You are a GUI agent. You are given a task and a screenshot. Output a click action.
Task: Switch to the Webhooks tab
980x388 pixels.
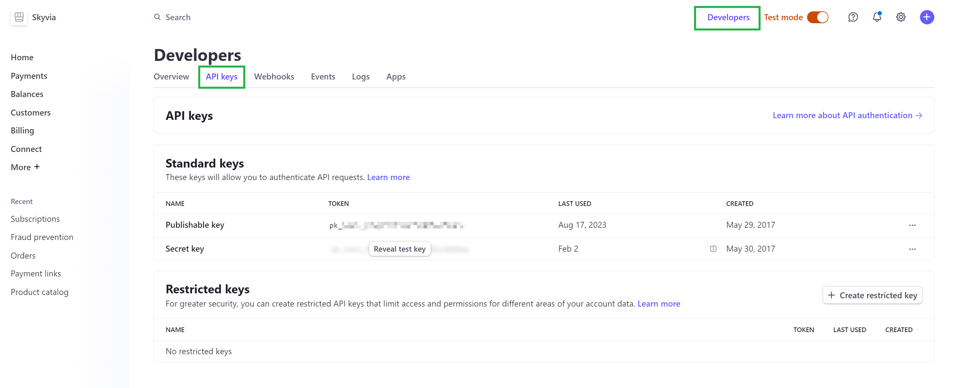274,76
